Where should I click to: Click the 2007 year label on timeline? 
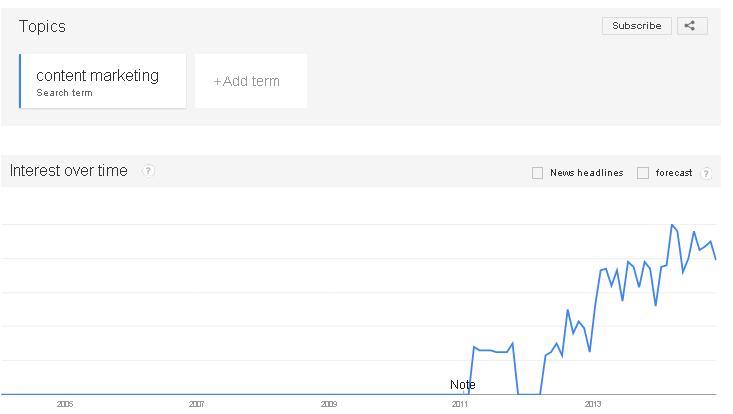pyautogui.click(x=196, y=405)
